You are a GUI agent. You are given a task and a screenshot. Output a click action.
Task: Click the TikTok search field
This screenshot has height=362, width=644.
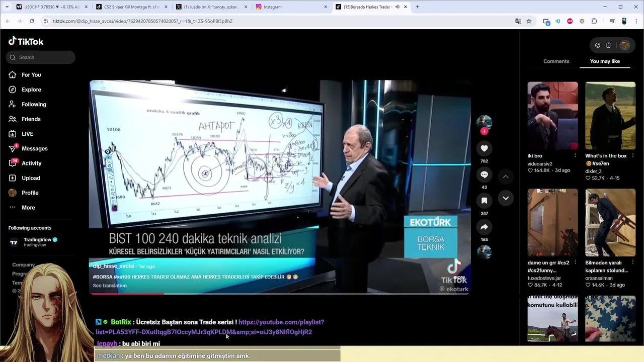coord(41,57)
